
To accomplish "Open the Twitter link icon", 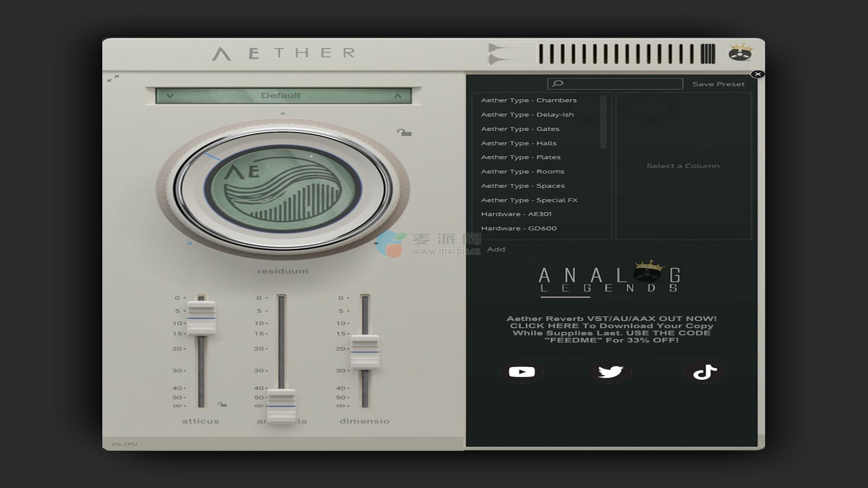I will coord(610,372).
